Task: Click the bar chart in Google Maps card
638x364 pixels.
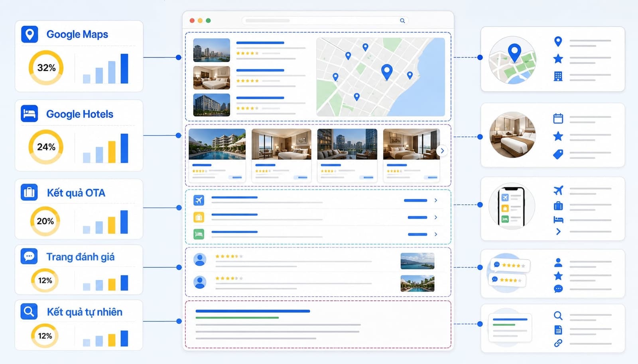Action: coord(106,68)
